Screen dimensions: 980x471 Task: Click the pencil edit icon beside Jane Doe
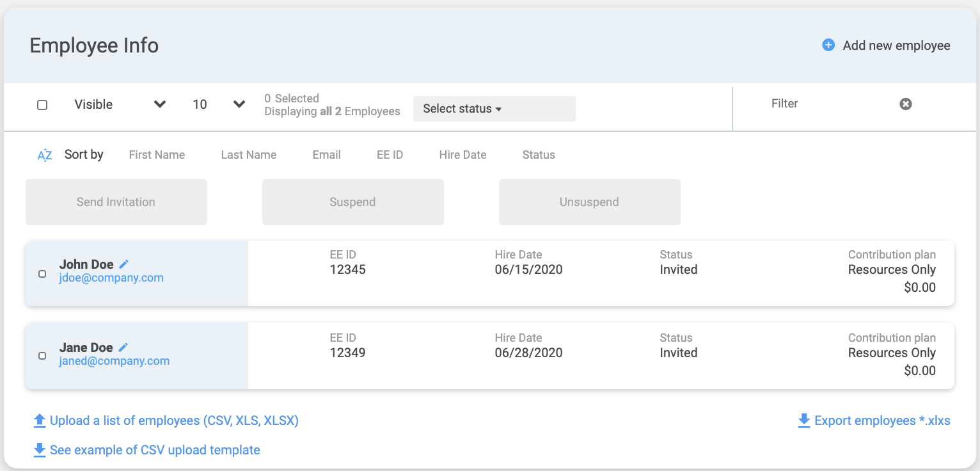tap(123, 347)
